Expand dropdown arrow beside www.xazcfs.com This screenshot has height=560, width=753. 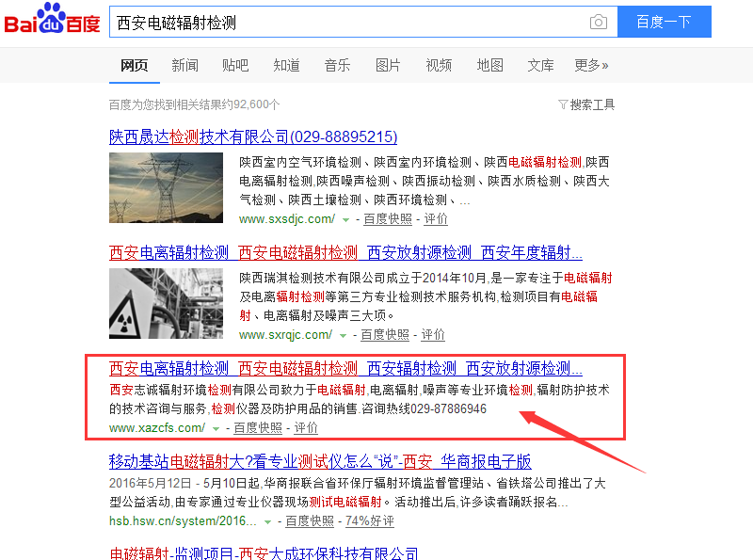point(216,429)
